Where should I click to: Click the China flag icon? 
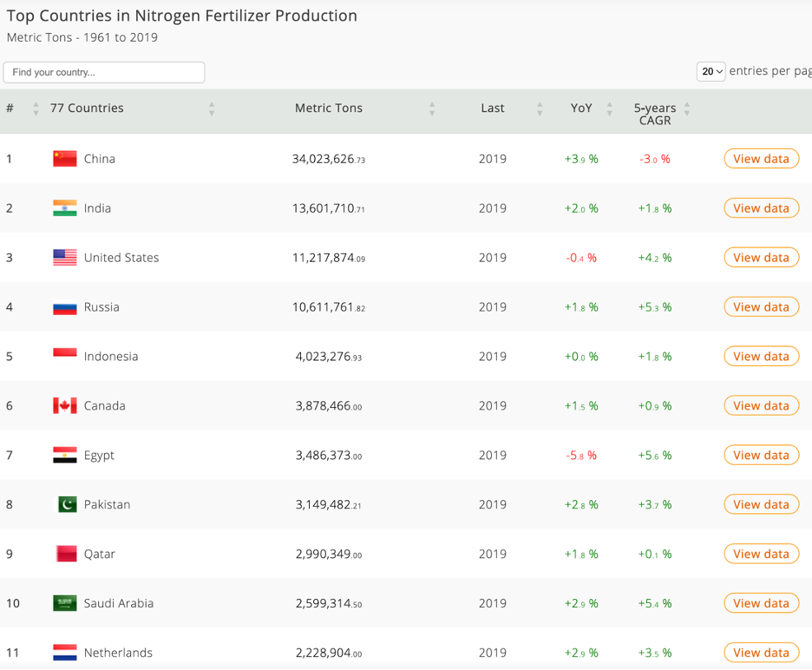click(x=65, y=159)
